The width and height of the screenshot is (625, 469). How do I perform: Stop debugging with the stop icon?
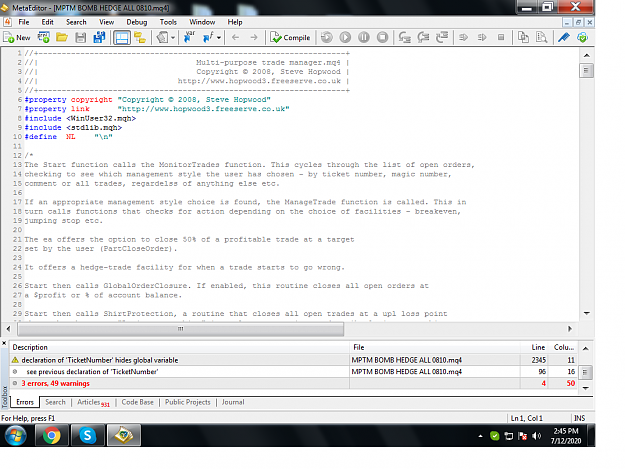click(382, 37)
